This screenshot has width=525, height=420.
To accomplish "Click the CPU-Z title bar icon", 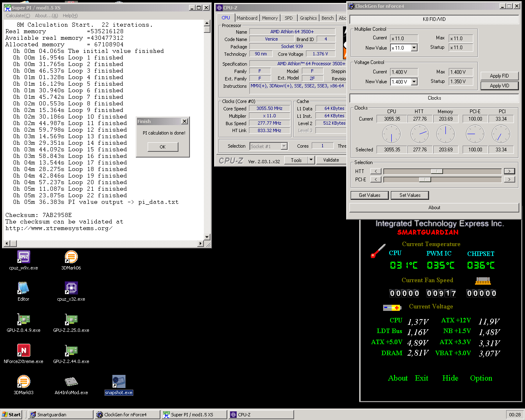I will [219, 8].
